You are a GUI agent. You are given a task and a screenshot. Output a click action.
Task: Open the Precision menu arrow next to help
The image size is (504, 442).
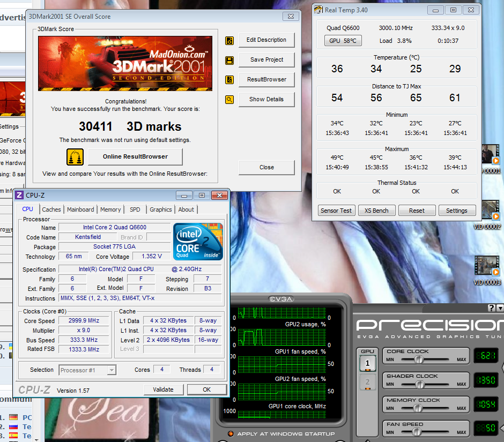500,308
